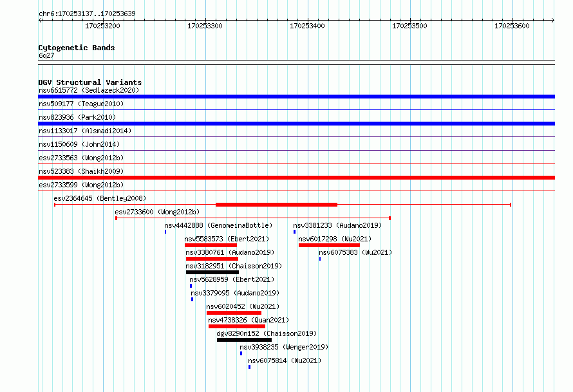Viewport: 573px width, 392px height.
Task: Click ruler position 170253300
Action: point(205,26)
